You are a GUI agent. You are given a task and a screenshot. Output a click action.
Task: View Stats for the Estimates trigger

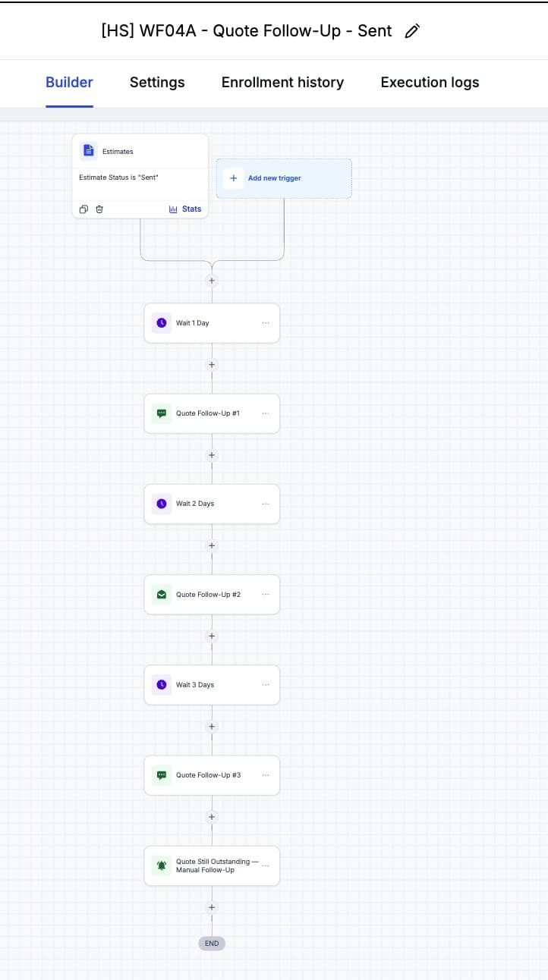pyautogui.click(x=185, y=209)
